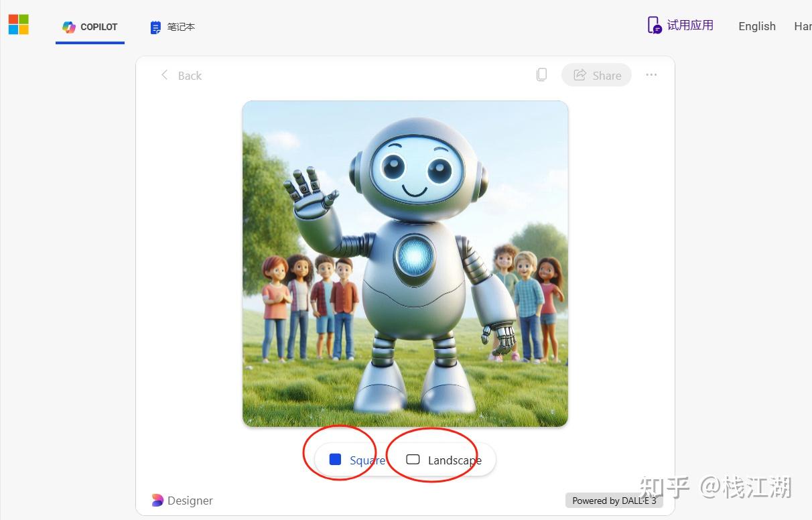This screenshot has height=520, width=812.
Task: Go back using the Back label
Action: pyautogui.click(x=190, y=76)
